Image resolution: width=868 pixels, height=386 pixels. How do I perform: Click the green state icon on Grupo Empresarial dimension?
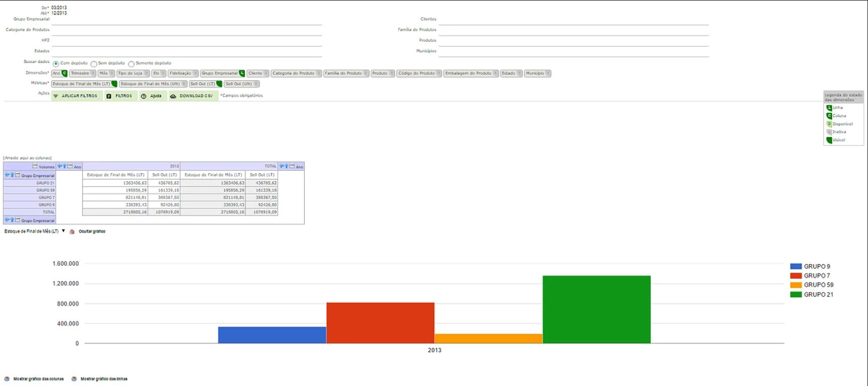click(x=242, y=73)
